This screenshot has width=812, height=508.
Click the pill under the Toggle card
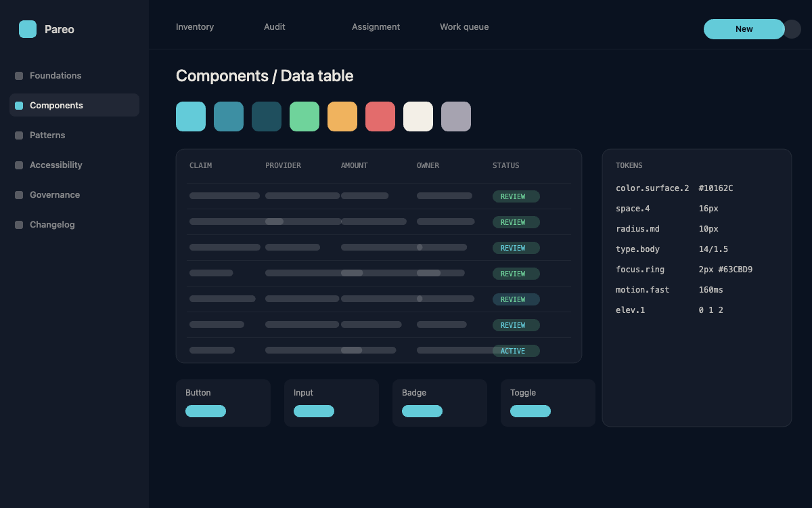click(x=531, y=411)
